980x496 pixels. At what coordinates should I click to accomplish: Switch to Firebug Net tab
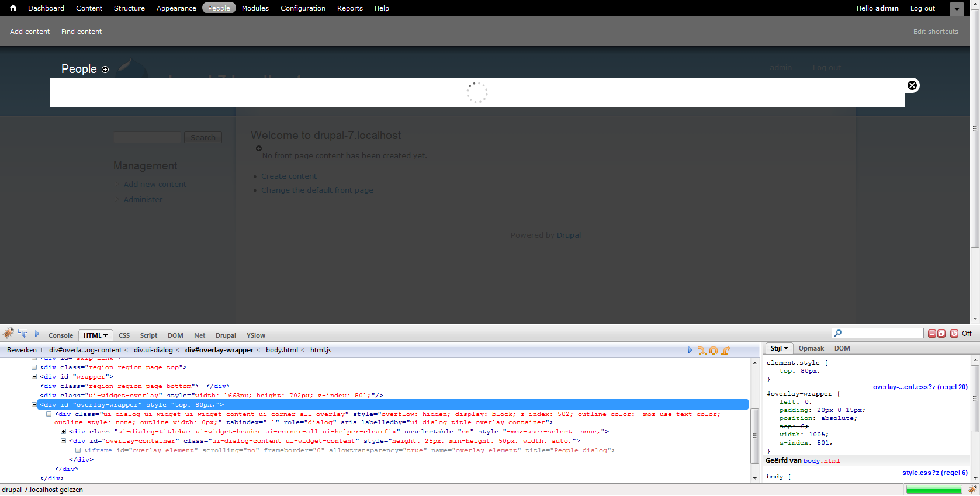(x=199, y=335)
